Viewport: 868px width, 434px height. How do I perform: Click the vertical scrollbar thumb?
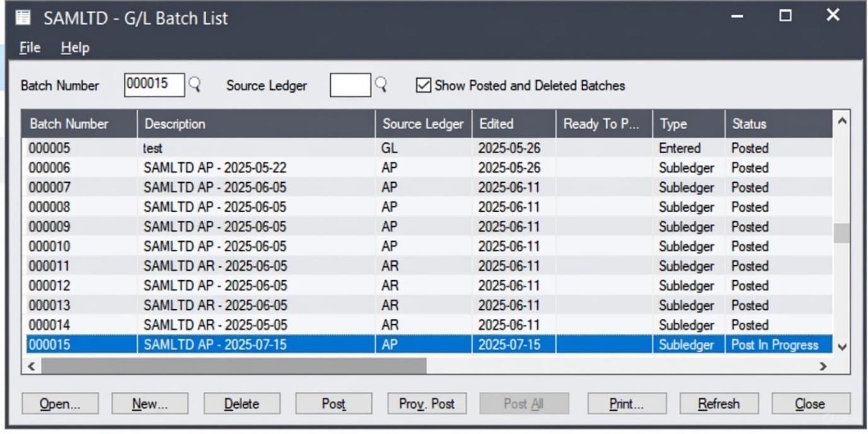(x=842, y=232)
